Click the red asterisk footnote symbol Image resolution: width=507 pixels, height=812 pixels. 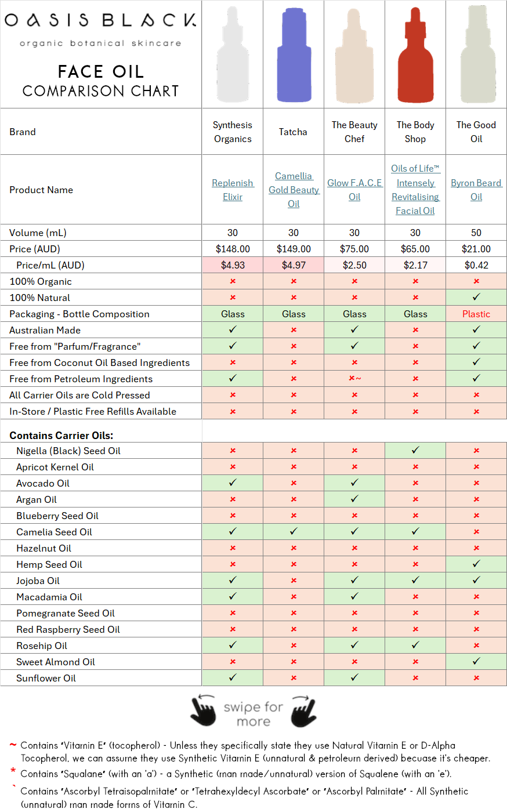point(13,771)
